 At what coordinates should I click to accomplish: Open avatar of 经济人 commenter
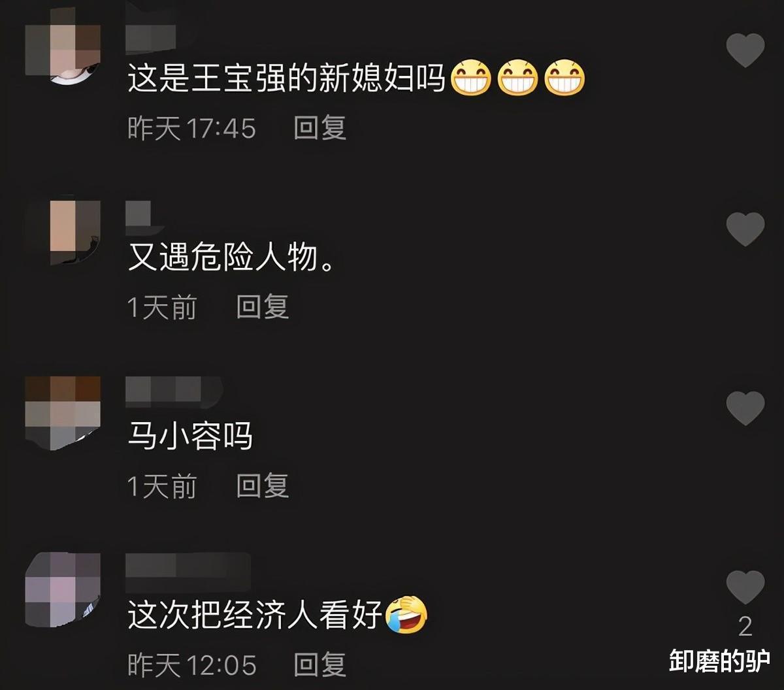click(x=63, y=591)
